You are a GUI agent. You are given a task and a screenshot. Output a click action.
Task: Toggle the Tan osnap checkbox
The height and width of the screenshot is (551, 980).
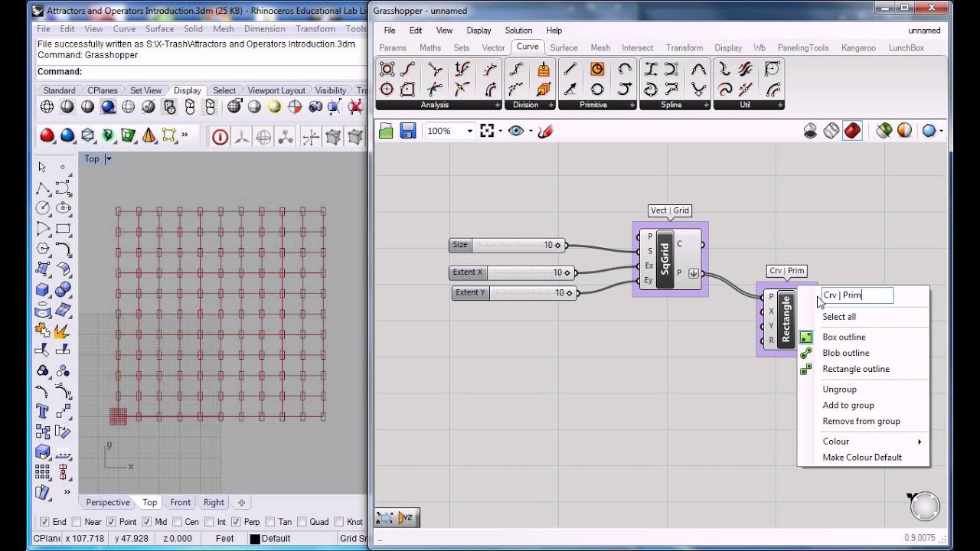[270, 522]
